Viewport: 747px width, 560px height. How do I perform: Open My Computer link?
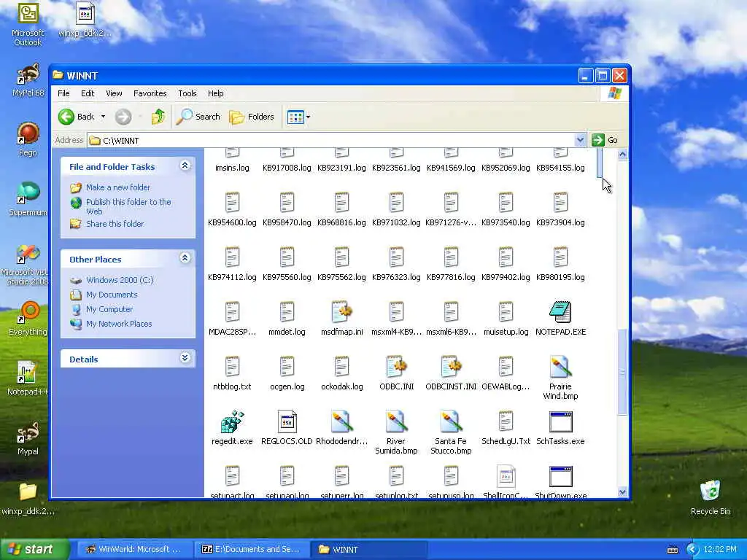pyautogui.click(x=109, y=309)
